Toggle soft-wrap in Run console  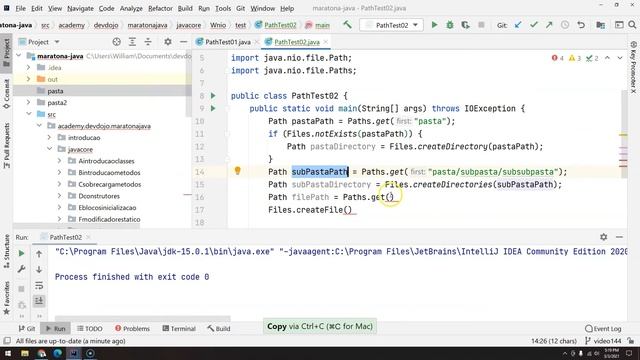(39, 285)
